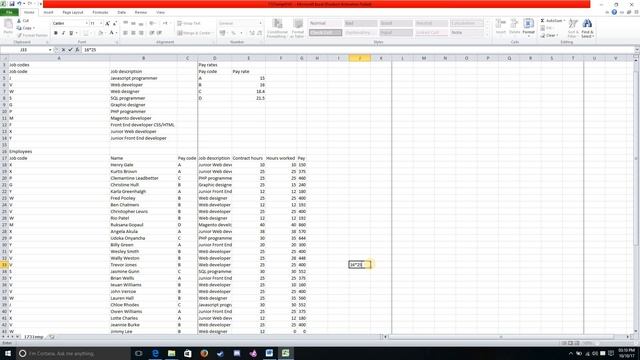
Task: Switch to the Data tab
Action: [x=122, y=13]
